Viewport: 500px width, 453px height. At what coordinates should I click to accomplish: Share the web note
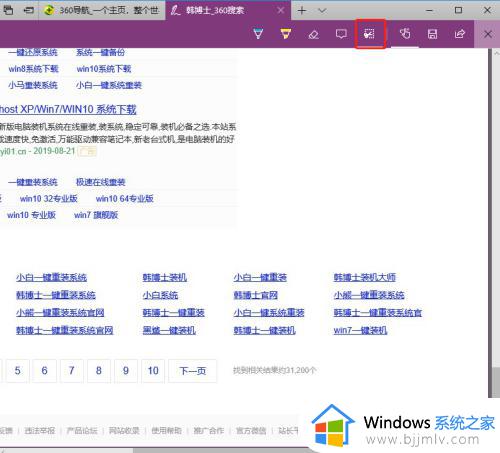pos(460,34)
